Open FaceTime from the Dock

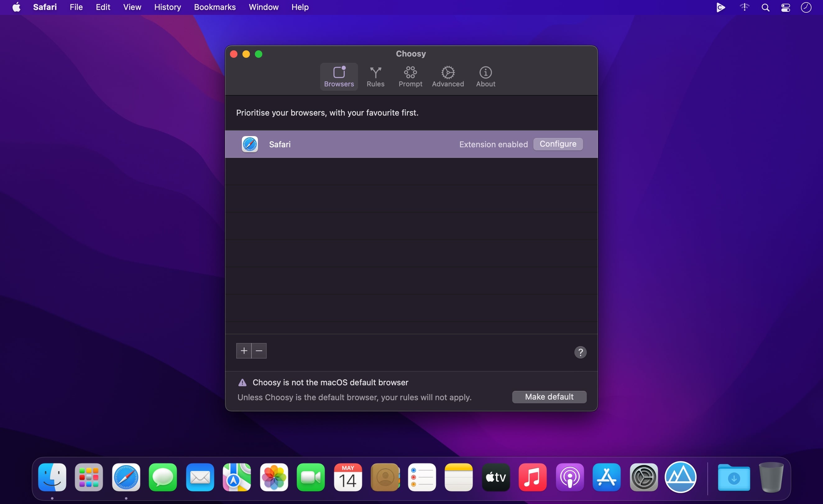tap(310, 477)
